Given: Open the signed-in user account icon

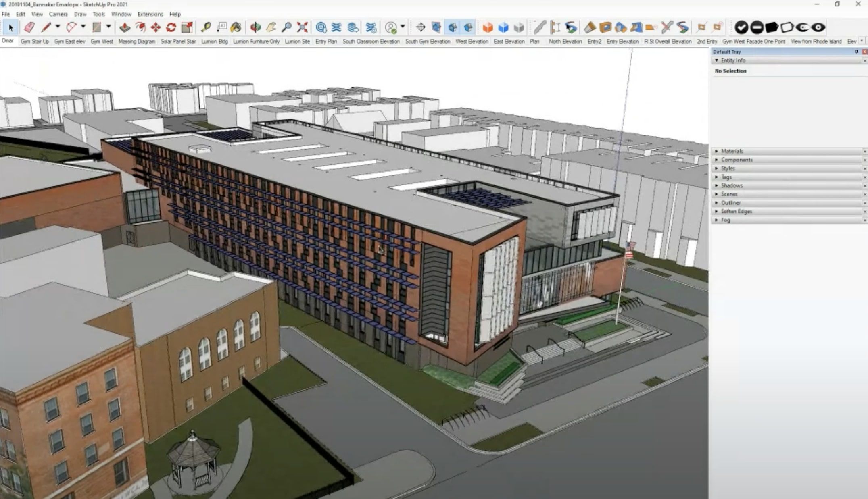Looking at the screenshot, I should (x=390, y=27).
